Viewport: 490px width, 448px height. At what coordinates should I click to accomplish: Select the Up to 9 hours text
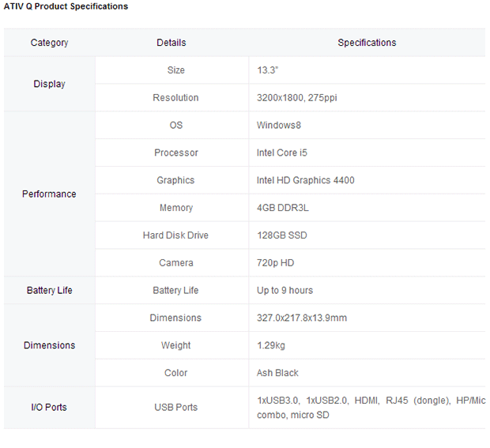click(285, 290)
